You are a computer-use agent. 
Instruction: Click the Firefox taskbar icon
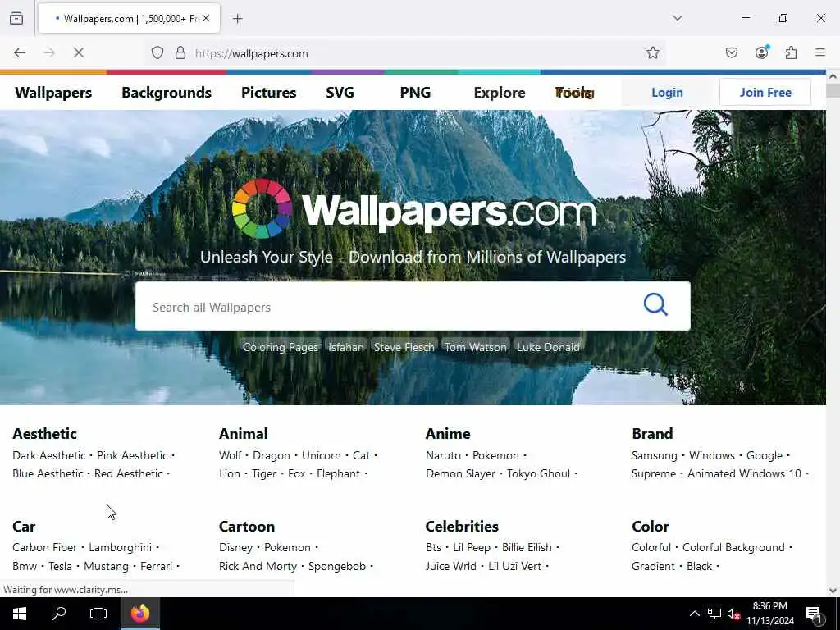click(x=139, y=614)
